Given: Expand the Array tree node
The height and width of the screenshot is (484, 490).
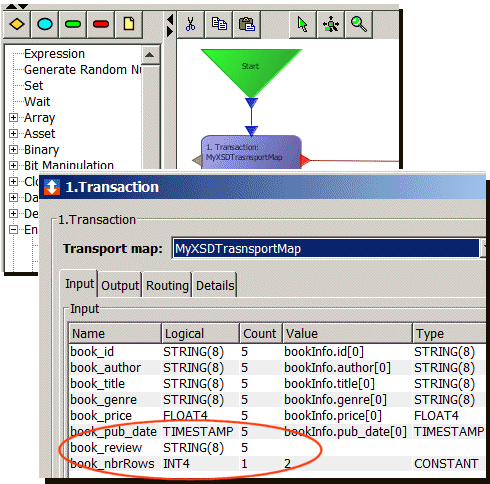Looking at the screenshot, I should coord(13,117).
